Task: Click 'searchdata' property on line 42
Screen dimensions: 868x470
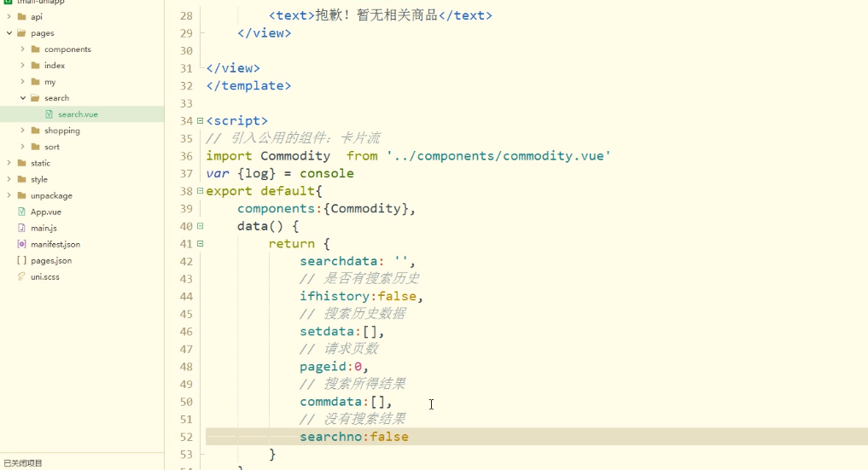Action: click(x=339, y=261)
